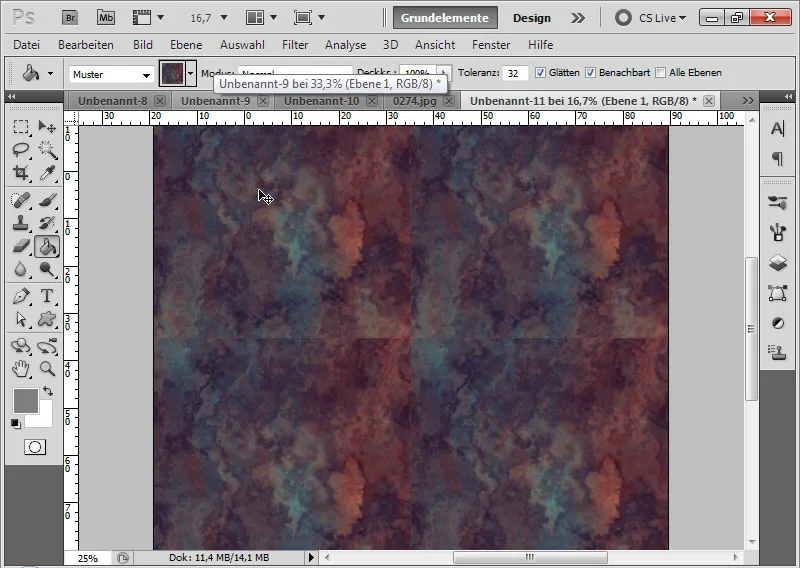Screen dimensions: 800x568
Task: Close the Unbenannt-9 document tab
Action: click(x=263, y=101)
